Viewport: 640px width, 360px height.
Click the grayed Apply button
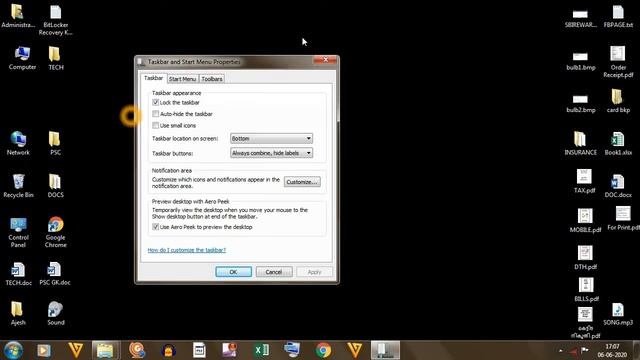[x=314, y=272]
